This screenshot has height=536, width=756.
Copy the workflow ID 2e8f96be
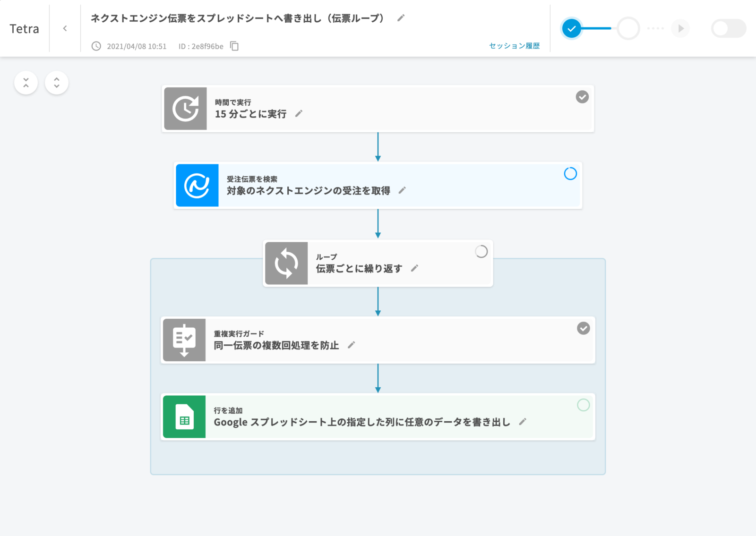(234, 46)
